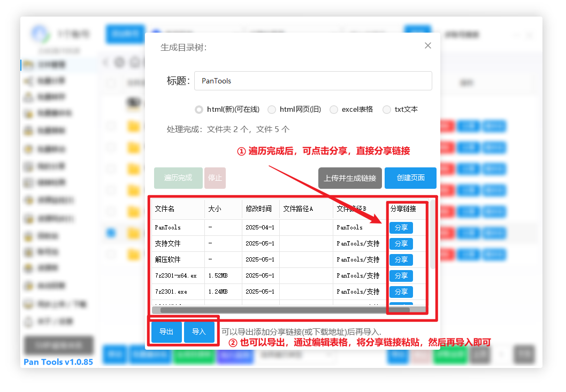Click the 遍历完成 button
The height and width of the screenshot is (392, 566).
click(x=178, y=178)
